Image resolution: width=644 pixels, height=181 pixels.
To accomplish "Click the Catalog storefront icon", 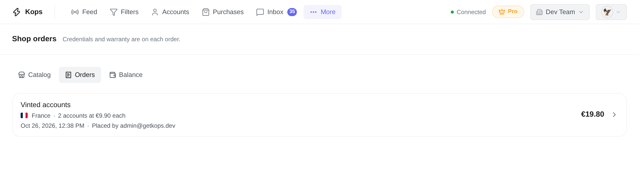I will [22, 75].
